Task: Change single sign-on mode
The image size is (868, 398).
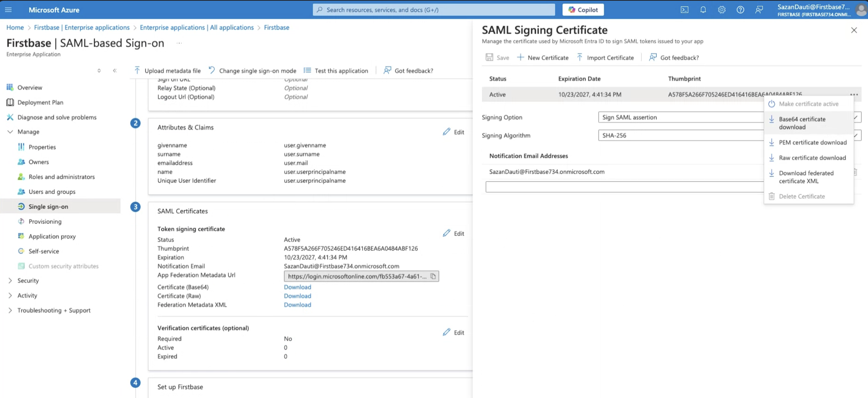Action: point(252,71)
